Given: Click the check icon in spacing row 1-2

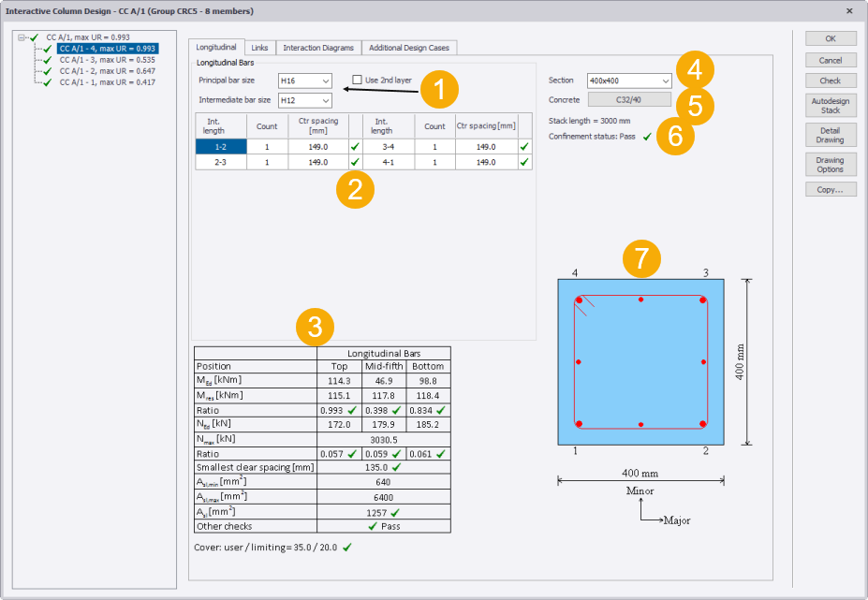Looking at the screenshot, I should pos(354,147).
